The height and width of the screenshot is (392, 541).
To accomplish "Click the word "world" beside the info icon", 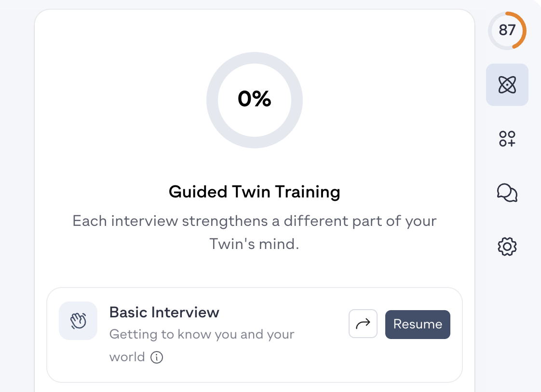I will [127, 357].
